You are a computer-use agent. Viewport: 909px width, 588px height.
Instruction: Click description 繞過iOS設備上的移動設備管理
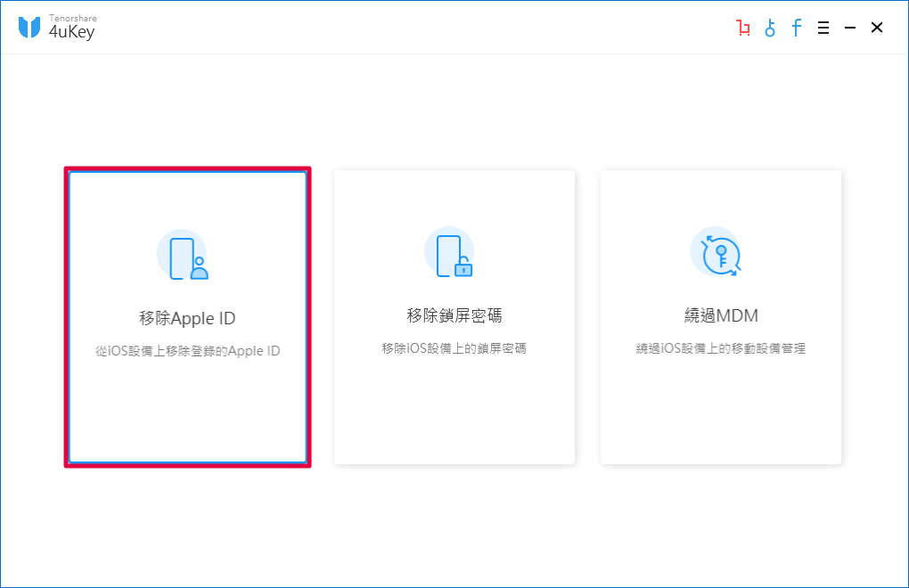coord(721,348)
